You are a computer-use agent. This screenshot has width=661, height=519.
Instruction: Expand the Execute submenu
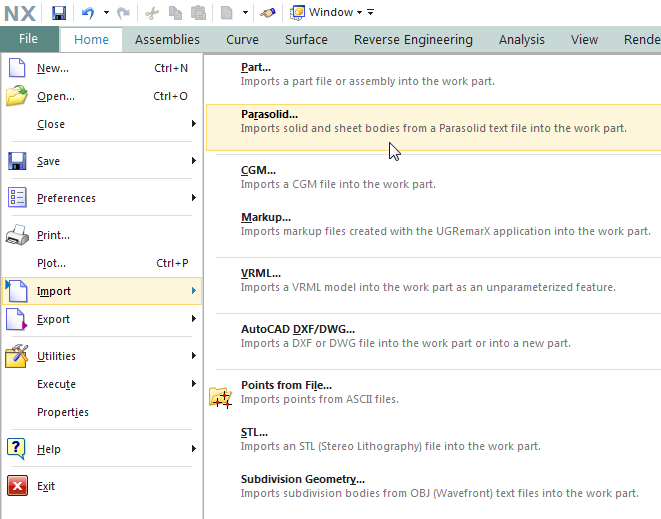coord(102,384)
